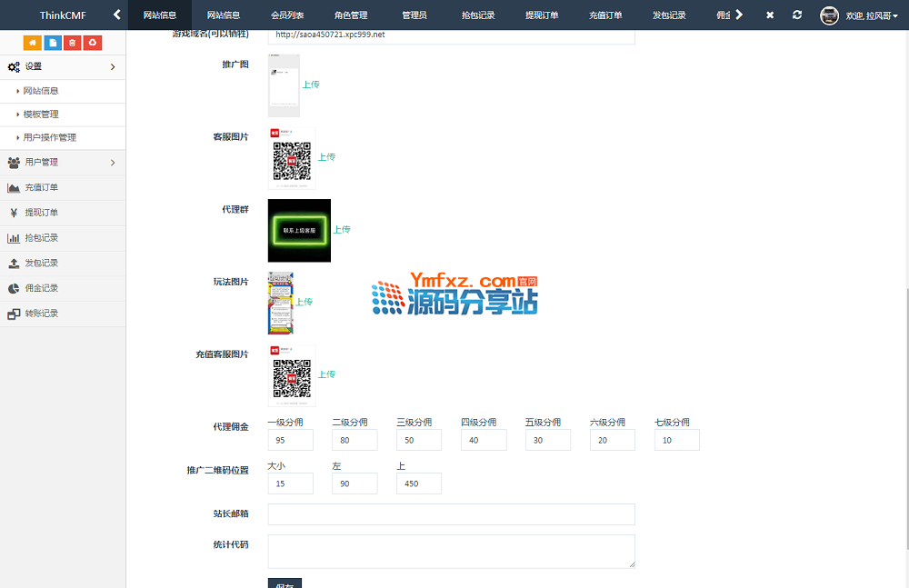Click the 客服图片 QR code thumbnail
The height and width of the screenshot is (588, 909).
point(292,157)
